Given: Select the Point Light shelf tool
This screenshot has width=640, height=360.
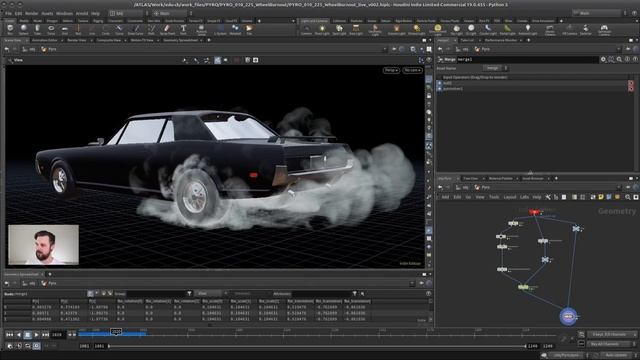Looking at the screenshot, I should [322, 29].
